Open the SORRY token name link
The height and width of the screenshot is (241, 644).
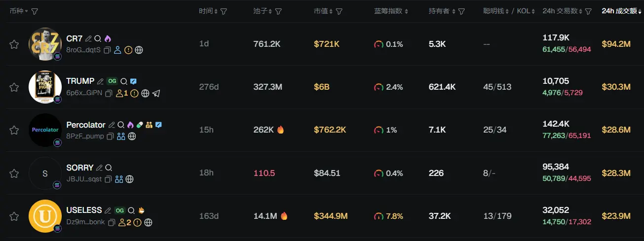(x=80, y=168)
